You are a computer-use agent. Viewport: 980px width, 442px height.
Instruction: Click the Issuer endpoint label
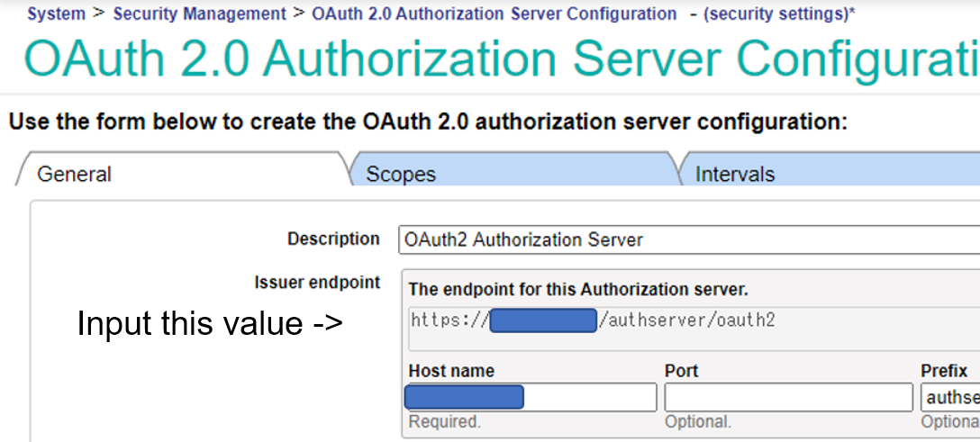coord(317,283)
